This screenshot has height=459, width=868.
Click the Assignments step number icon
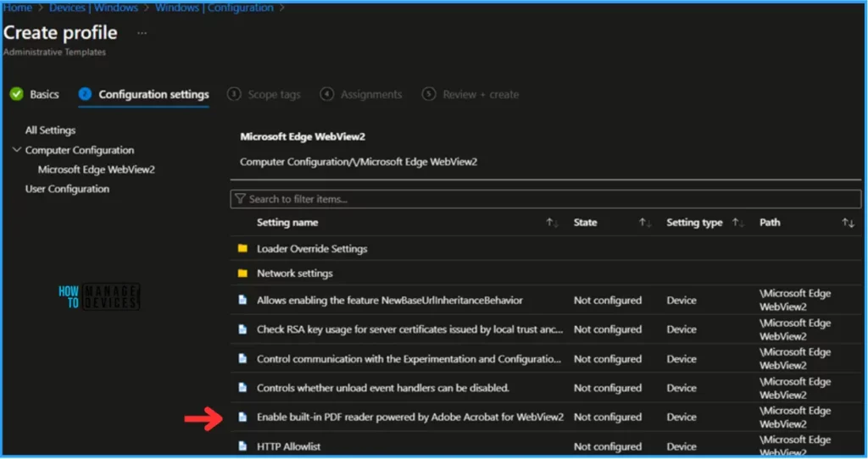click(x=327, y=94)
